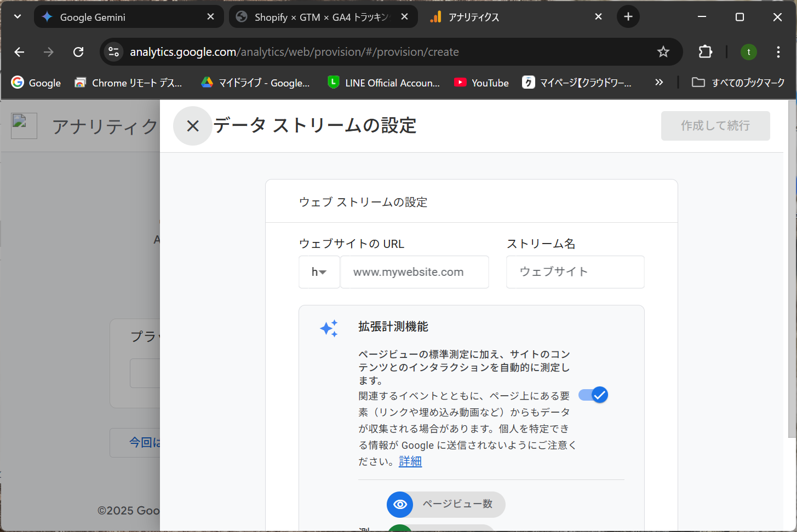Open the Chrome リモート デスクトップ bookmark
Screen dimensions: 797x532
[128, 83]
